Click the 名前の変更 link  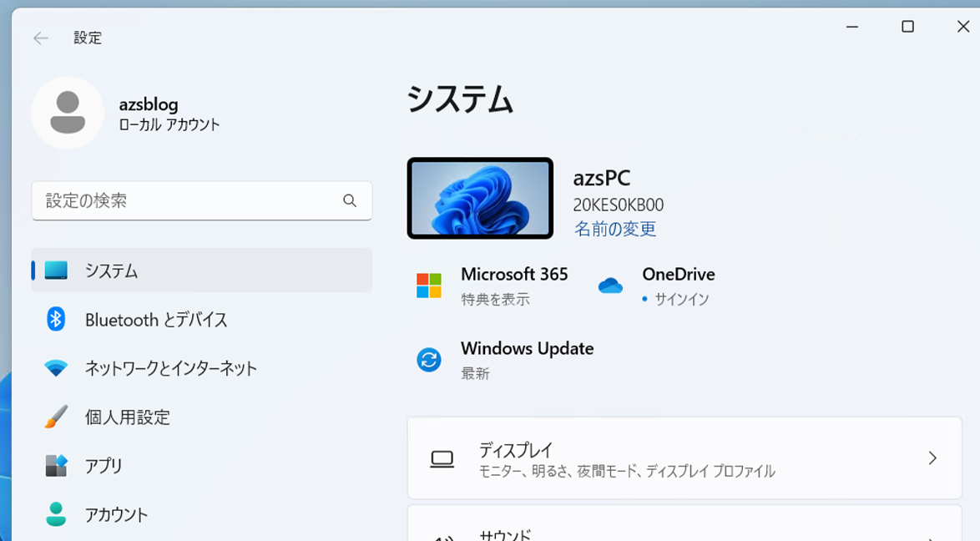615,229
